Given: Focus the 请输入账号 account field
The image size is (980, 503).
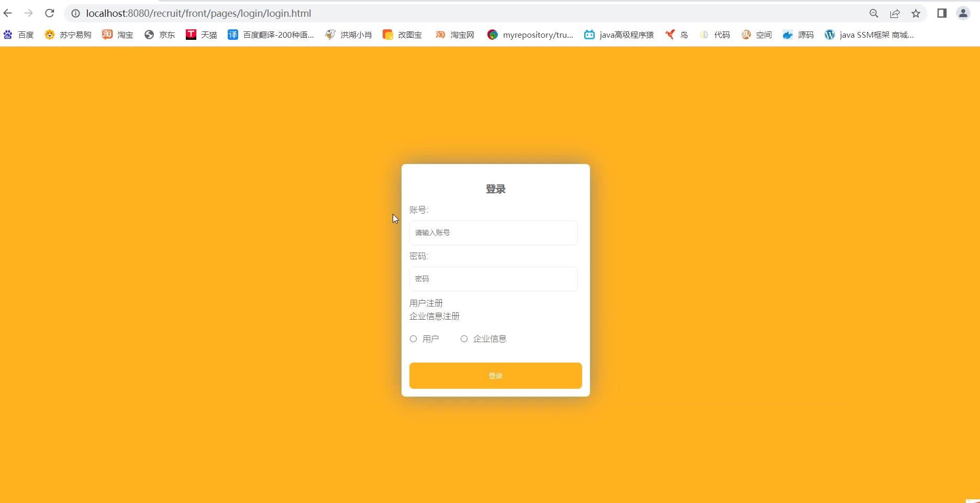Looking at the screenshot, I should (x=494, y=233).
